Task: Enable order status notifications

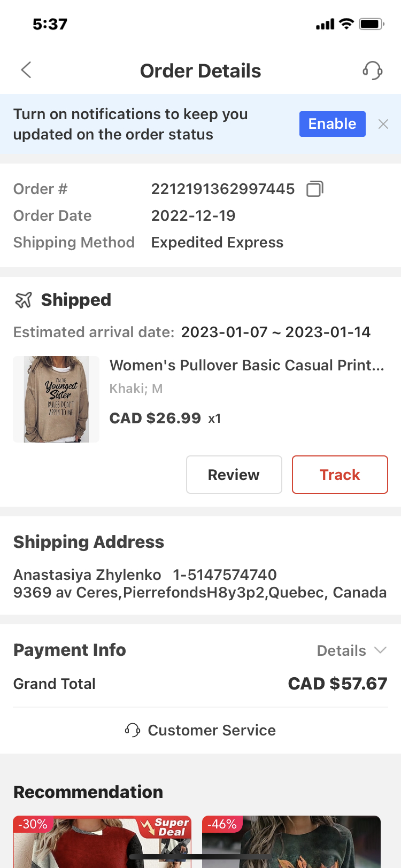Action: (x=332, y=124)
